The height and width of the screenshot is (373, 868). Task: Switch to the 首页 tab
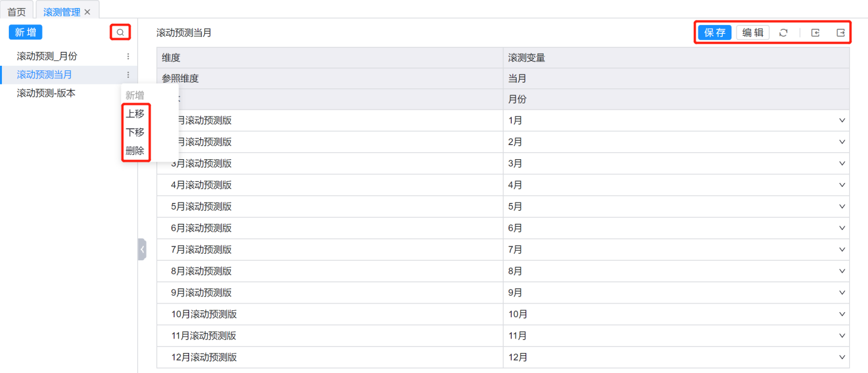pyautogui.click(x=16, y=12)
